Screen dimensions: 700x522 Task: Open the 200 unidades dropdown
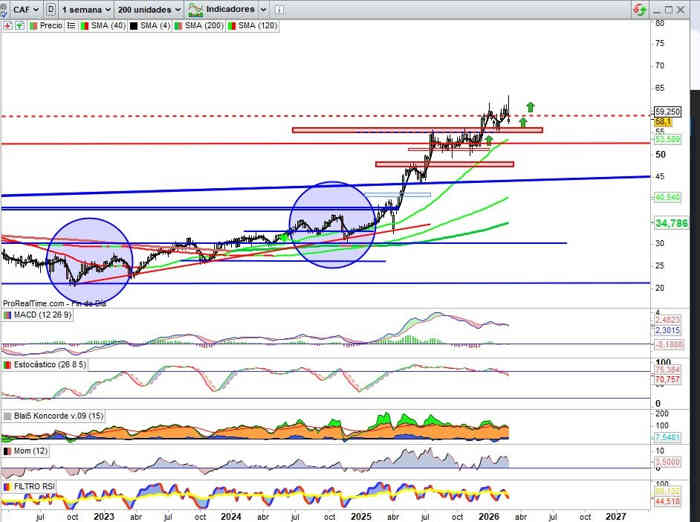[148, 9]
